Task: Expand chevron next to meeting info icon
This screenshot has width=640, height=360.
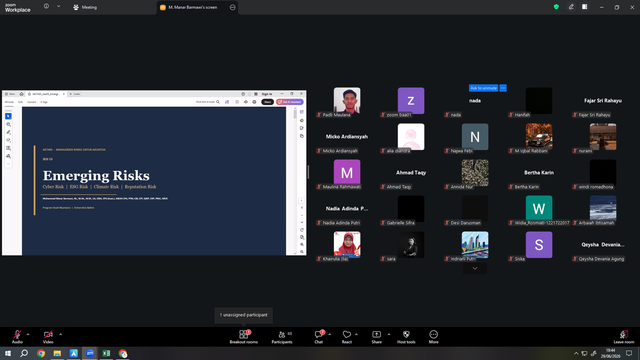Action: [x=58, y=7]
